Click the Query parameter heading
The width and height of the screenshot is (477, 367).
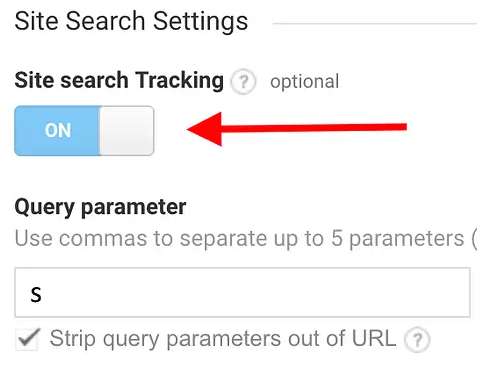100,207
